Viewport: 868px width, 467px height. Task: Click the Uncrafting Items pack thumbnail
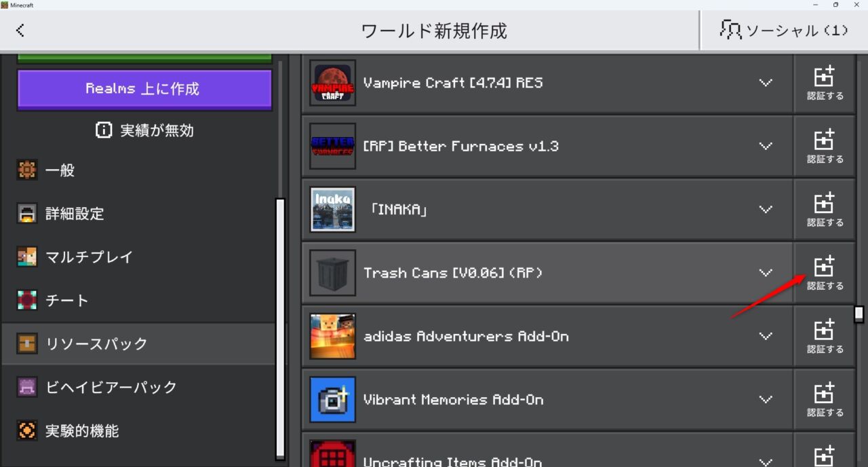(332, 453)
